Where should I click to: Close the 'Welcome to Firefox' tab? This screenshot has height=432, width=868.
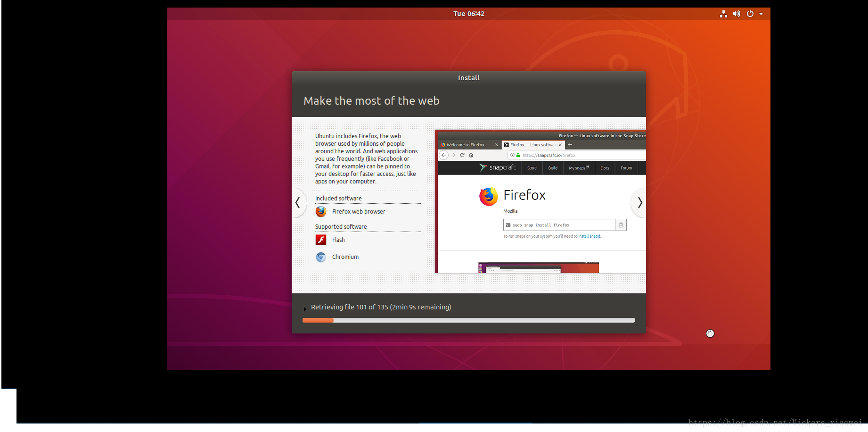coord(496,145)
